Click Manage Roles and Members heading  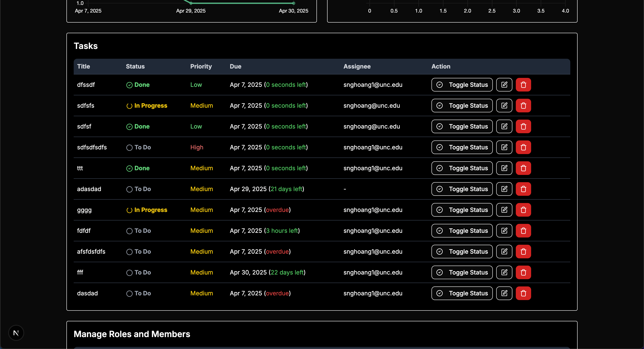132,334
